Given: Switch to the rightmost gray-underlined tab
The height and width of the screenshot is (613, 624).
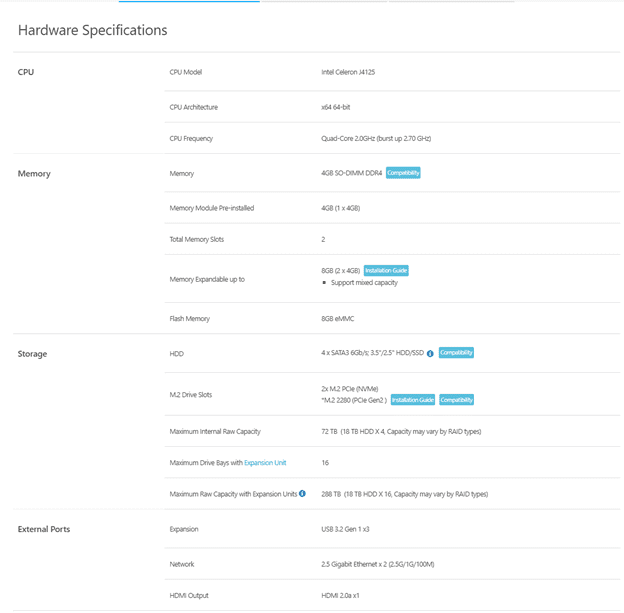Looking at the screenshot, I should [x=451, y=1].
